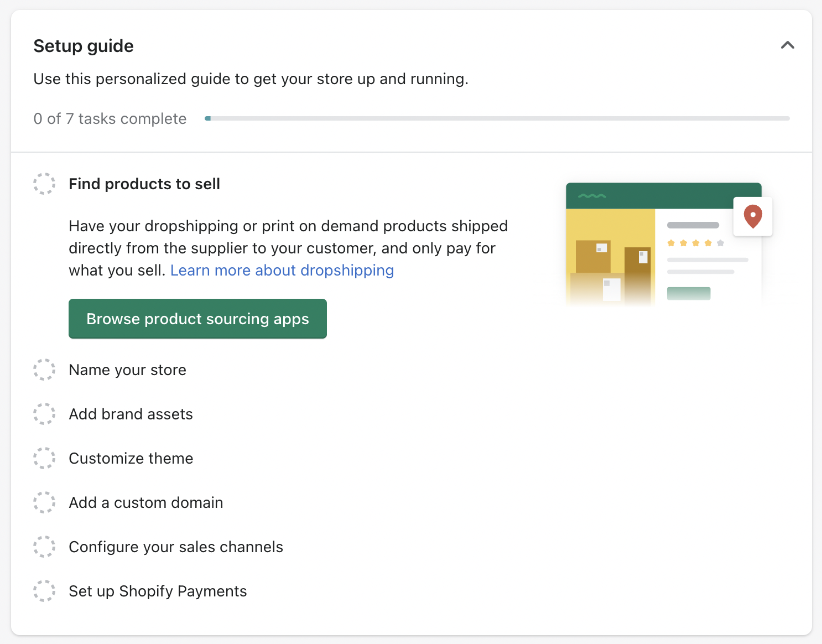This screenshot has width=822, height=644.
Task: Open "Learn more about dropshipping" link
Action: (x=282, y=270)
